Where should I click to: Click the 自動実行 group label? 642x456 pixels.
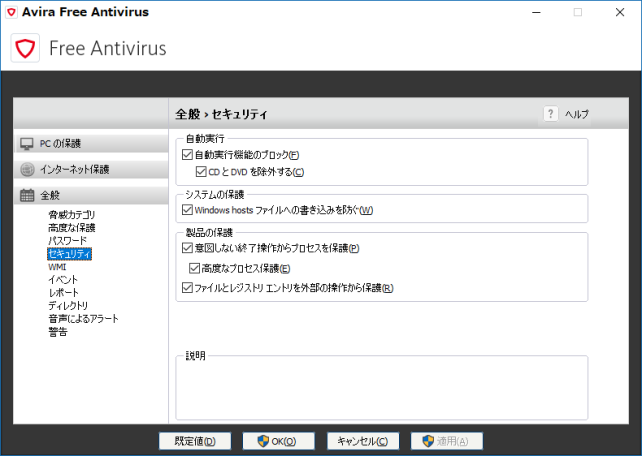205,139
